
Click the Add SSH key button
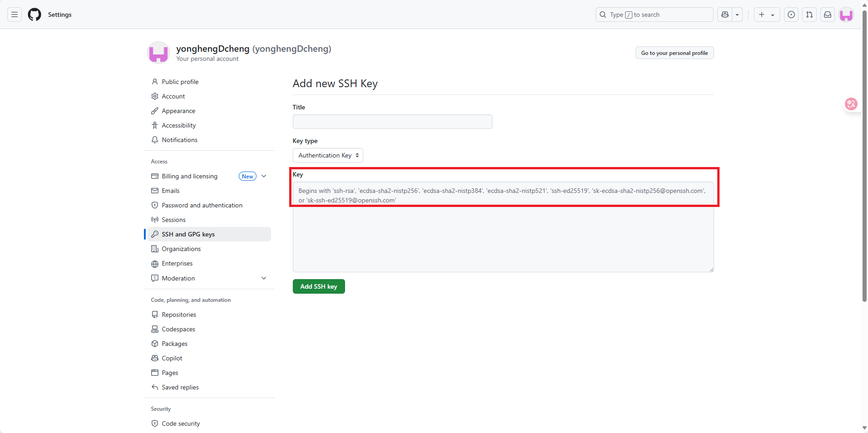(319, 286)
